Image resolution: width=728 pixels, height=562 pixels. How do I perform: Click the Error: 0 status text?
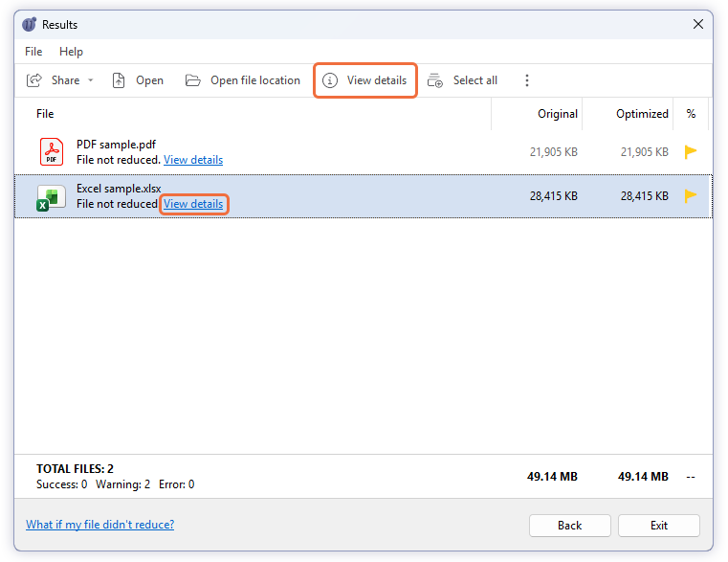tap(176, 484)
